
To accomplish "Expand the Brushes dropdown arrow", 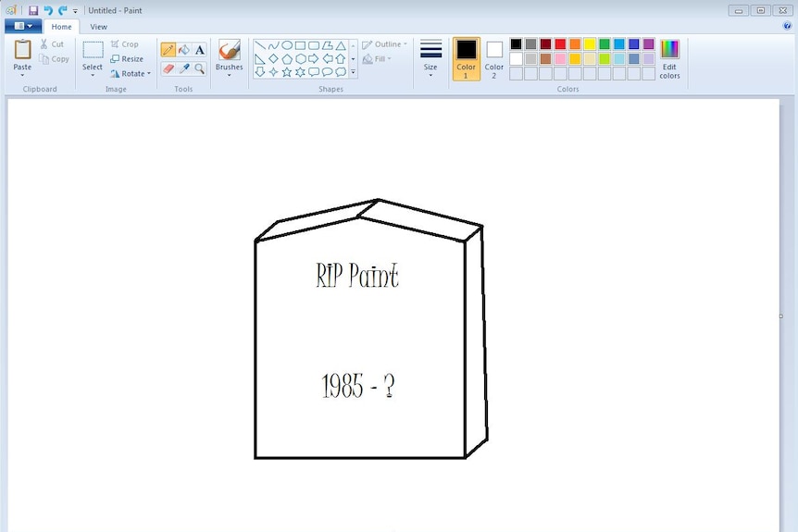I will pyautogui.click(x=230, y=75).
